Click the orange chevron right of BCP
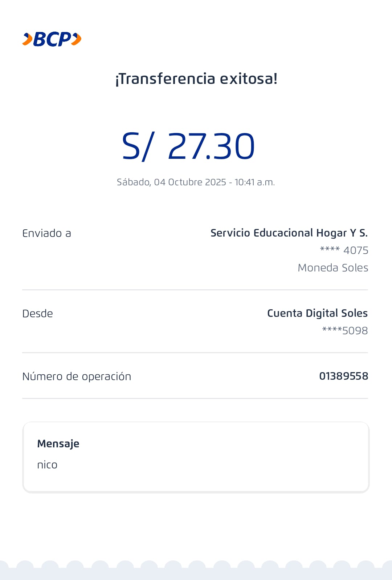The image size is (392, 580). 76,39
